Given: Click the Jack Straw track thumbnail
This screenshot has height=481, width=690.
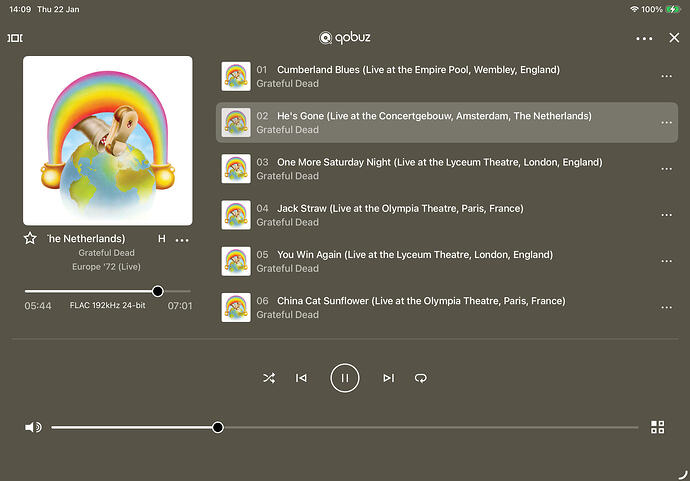Looking at the screenshot, I should click(x=236, y=215).
